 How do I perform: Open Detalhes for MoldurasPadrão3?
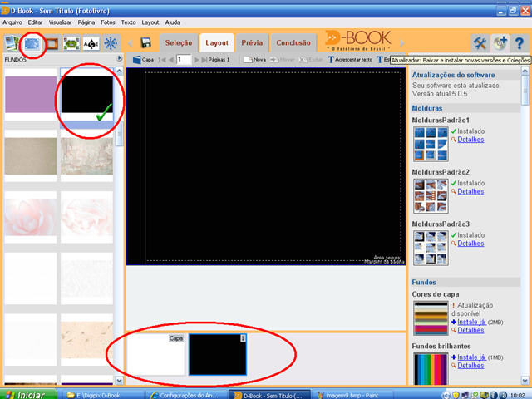pos(470,244)
